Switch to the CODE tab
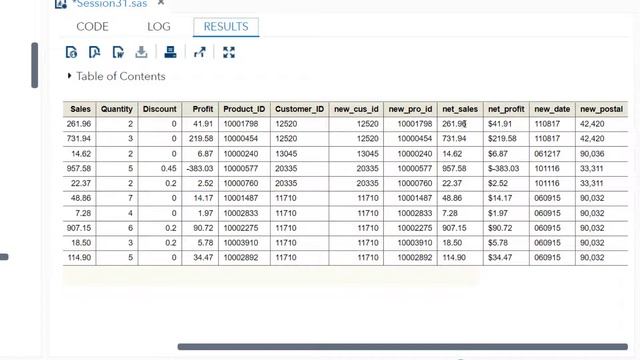The height and width of the screenshot is (360, 640). click(92, 27)
